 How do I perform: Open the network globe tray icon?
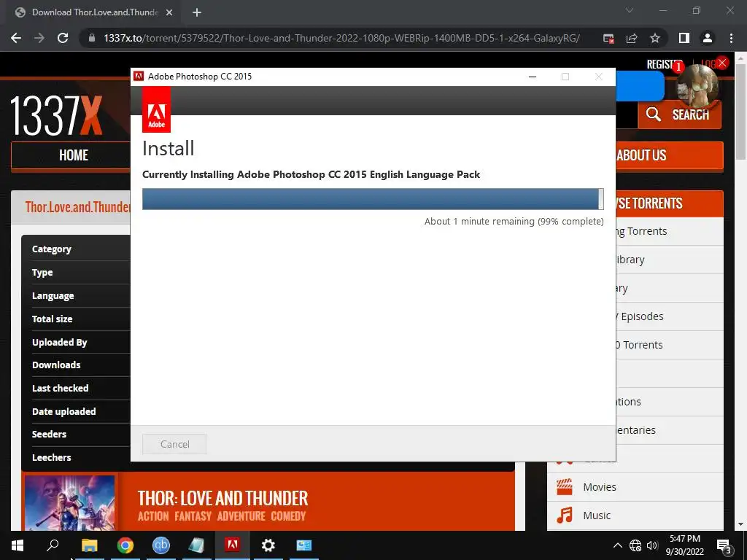(x=635, y=545)
